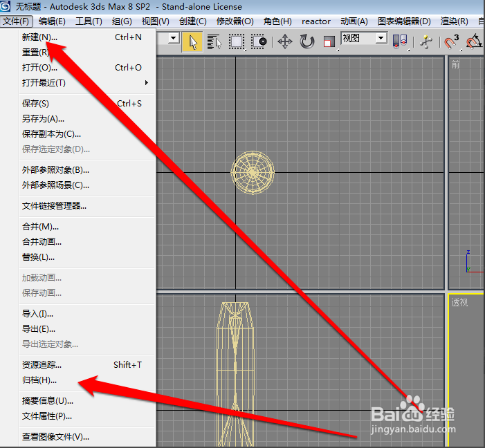The width and height of the screenshot is (485, 448).
Task: Open 摘要信息(U)... menu entry
Action: [x=87, y=401]
